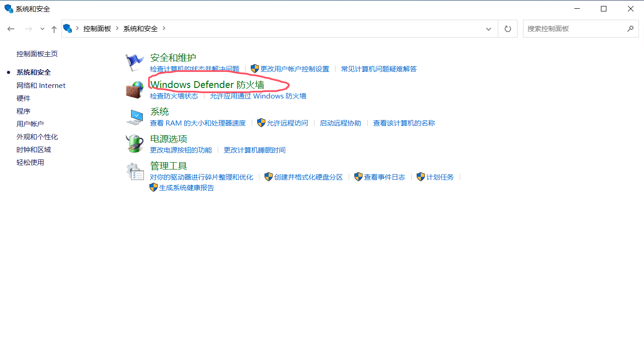Click the shield icon beside 更改用户帐户控制设置
The height and width of the screenshot is (339, 644).
255,69
